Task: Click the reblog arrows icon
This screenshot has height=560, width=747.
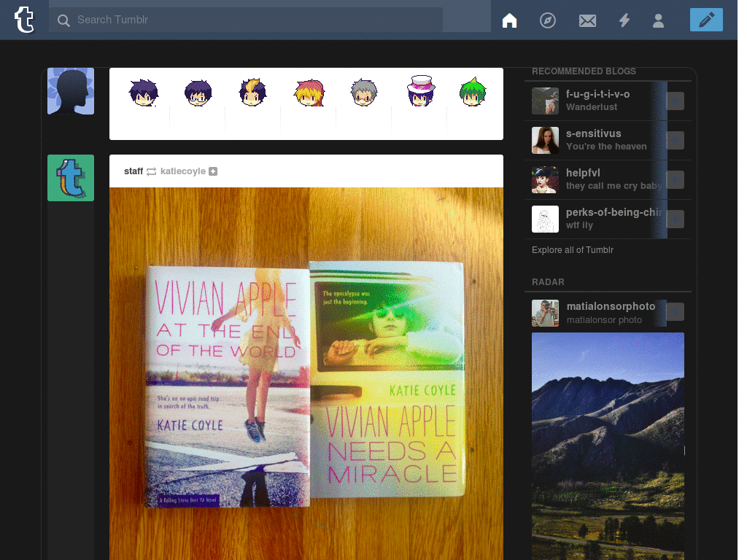Action: [152, 171]
